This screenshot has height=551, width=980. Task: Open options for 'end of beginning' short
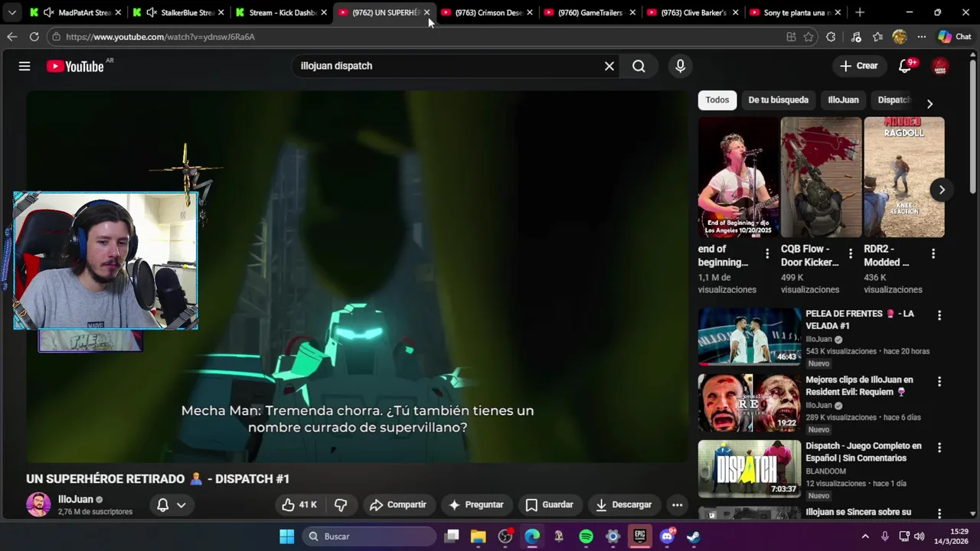(767, 253)
